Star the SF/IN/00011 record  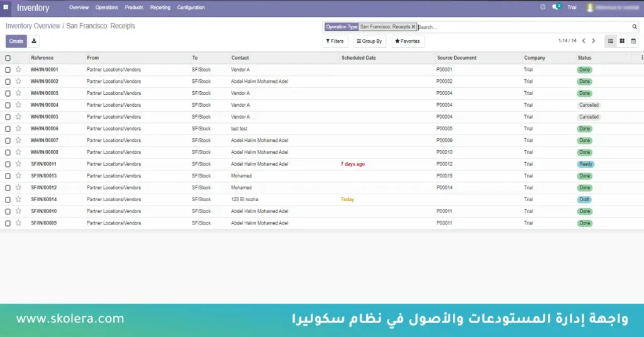18,163
